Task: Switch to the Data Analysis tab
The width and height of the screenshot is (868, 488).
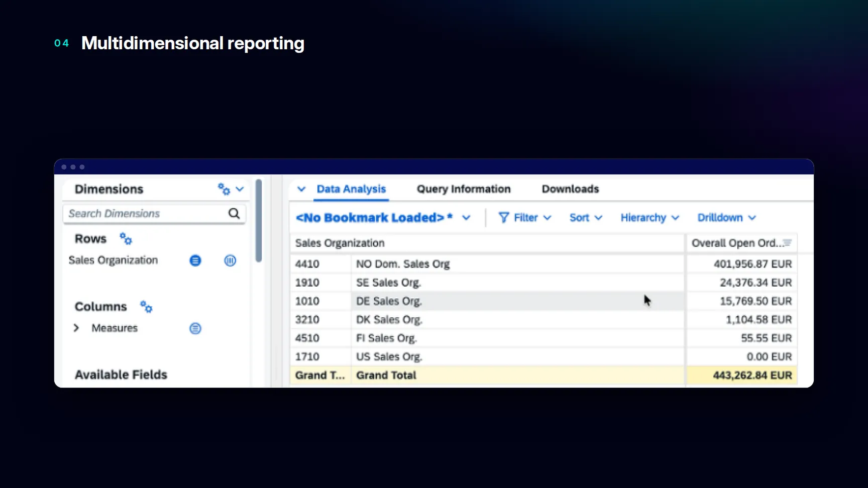Action: pos(351,189)
